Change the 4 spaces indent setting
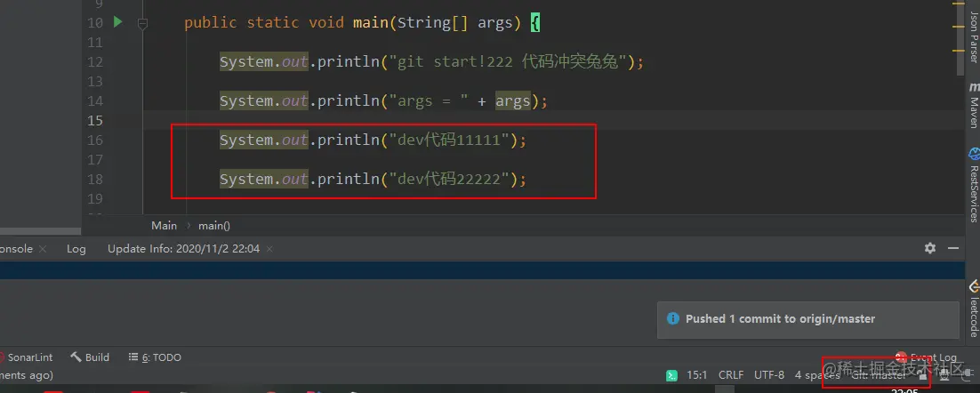Viewport: 980px width, 393px height. point(817,375)
